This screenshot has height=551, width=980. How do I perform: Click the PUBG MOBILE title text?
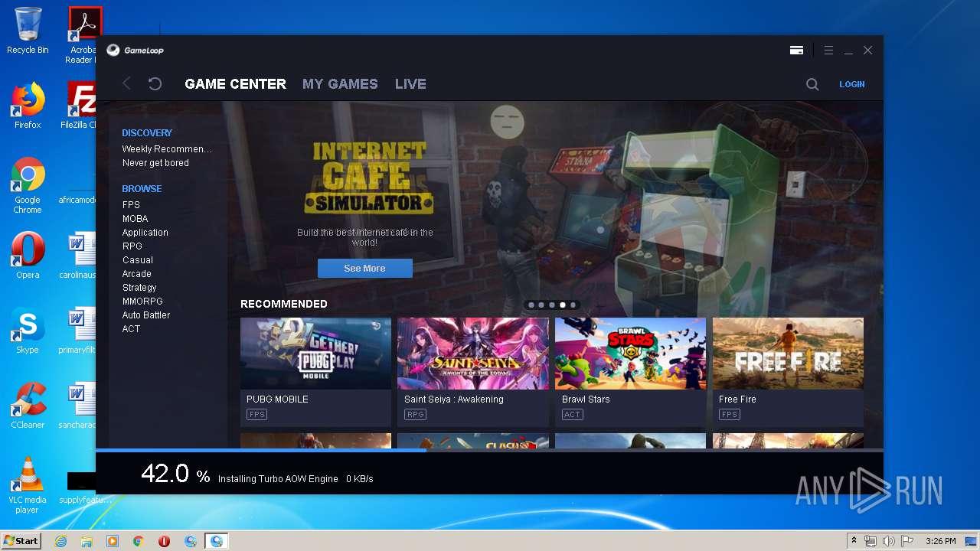pos(277,399)
